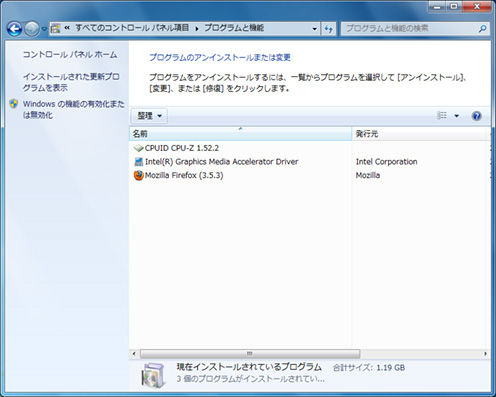This screenshot has height=397, width=496.
Task: Open インストールされた更新プログラムを表示 link
Action: (71, 82)
